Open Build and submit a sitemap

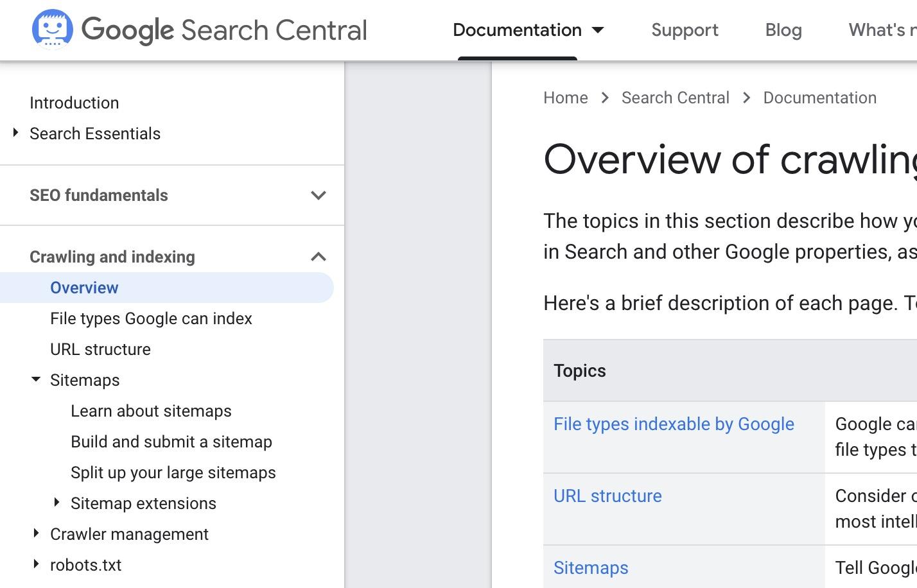tap(171, 442)
